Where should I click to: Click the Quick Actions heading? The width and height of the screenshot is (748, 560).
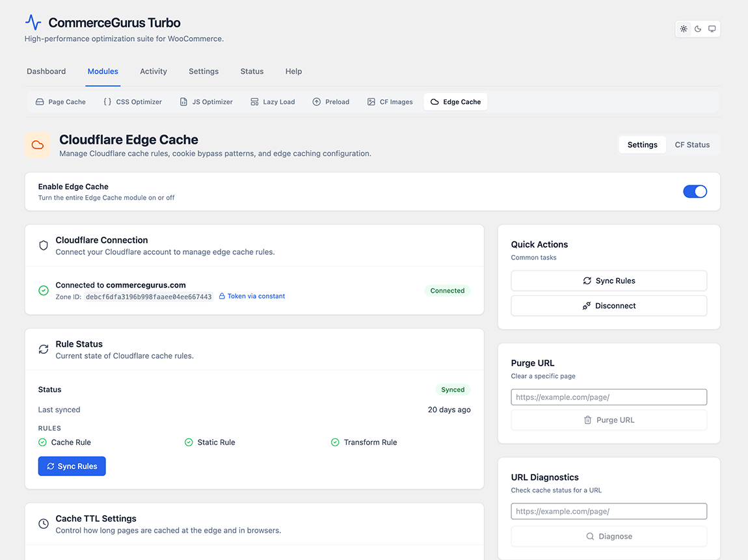[539, 245]
